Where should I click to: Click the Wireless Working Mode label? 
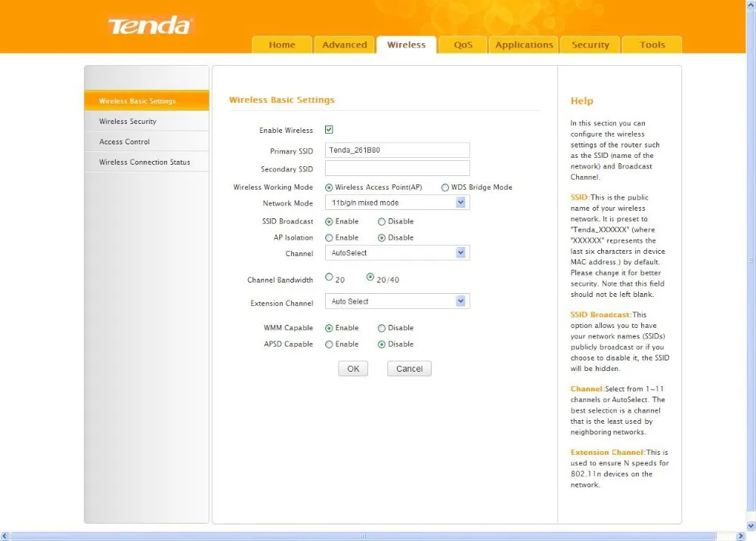pos(273,187)
